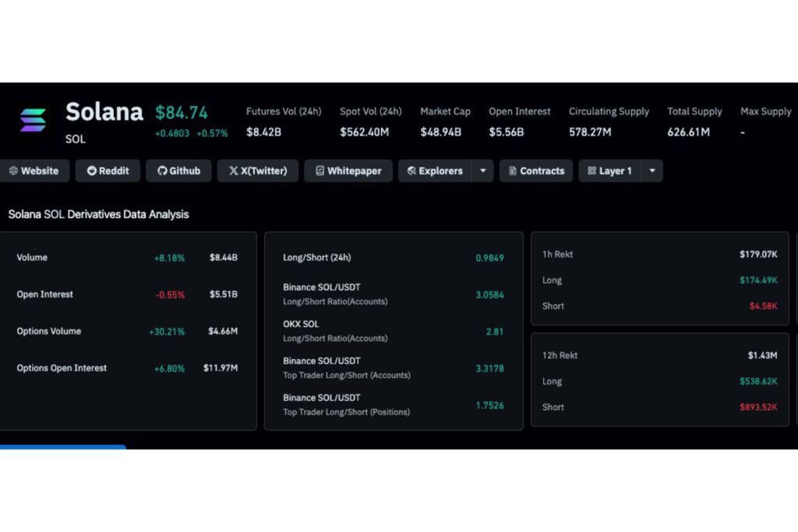The image size is (798, 532).
Task: Click the globe icon on Website button
Action: coord(14,171)
